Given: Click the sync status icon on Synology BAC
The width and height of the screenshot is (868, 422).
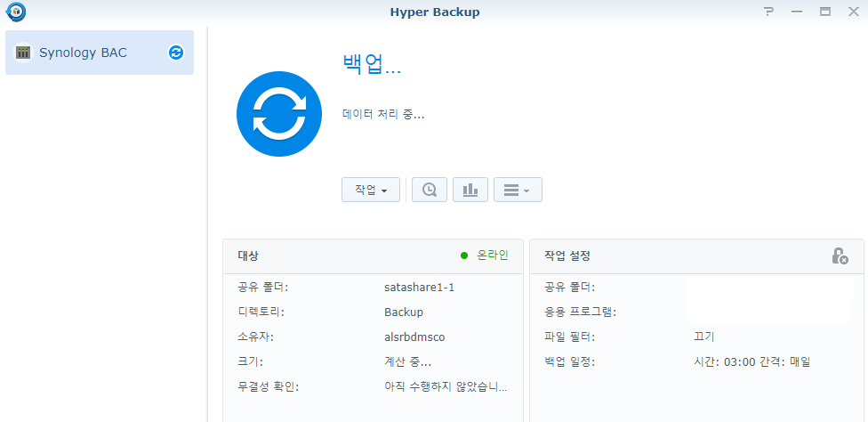Looking at the screenshot, I should pyautogui.click(x=176, y=53).
